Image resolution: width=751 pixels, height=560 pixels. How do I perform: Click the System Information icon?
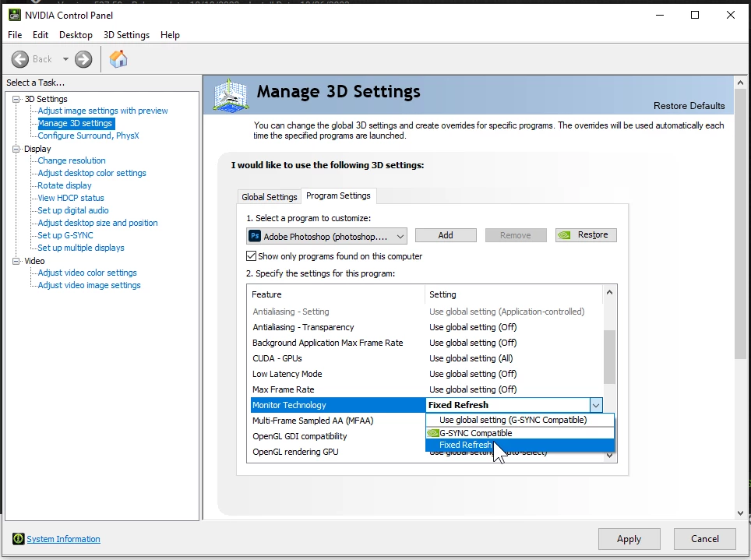pos(18,538)
